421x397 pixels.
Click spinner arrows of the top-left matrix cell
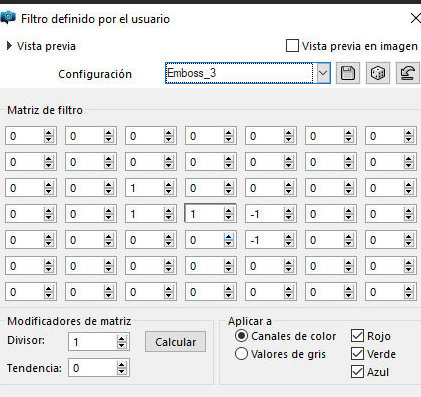49,136
